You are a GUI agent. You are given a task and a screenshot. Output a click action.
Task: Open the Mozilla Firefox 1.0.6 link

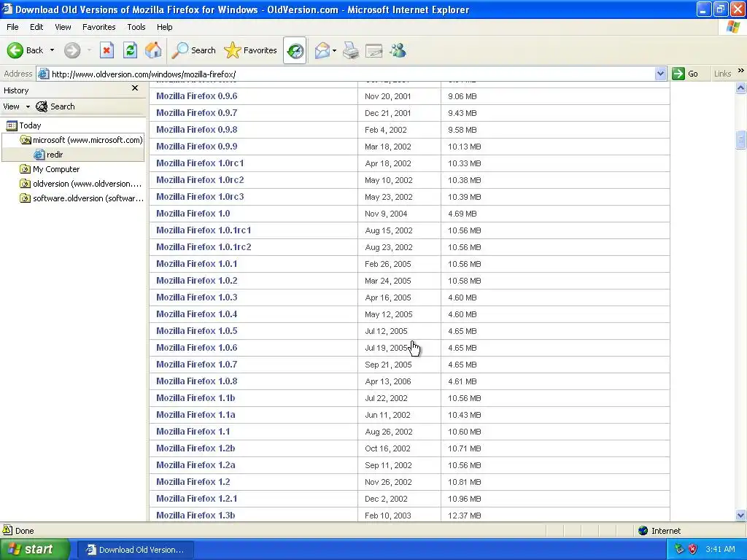[x=197, y=348]
